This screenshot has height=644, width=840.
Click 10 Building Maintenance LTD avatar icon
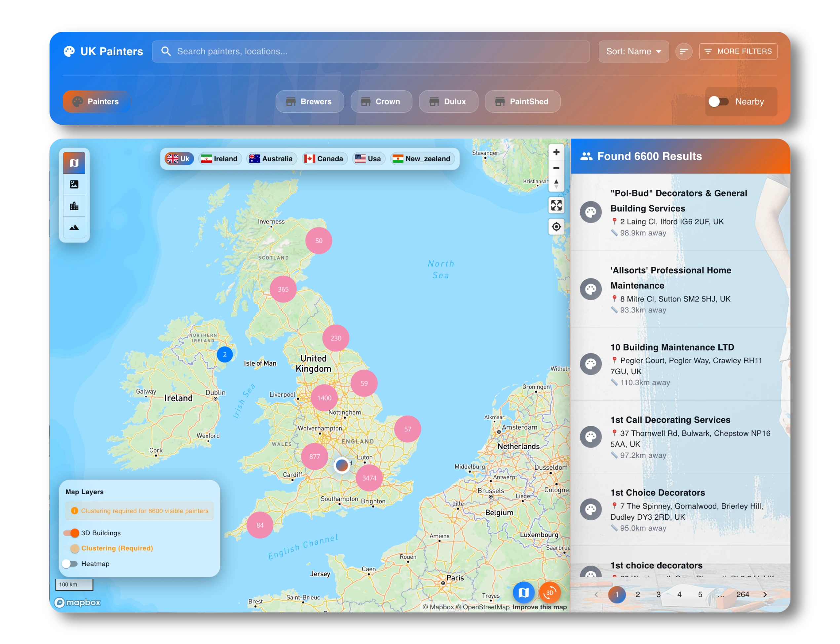point(591,364)
